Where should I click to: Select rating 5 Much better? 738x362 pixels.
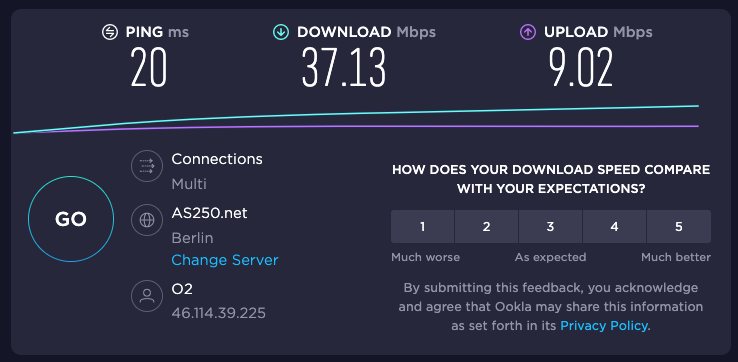(x=679, y=227)
